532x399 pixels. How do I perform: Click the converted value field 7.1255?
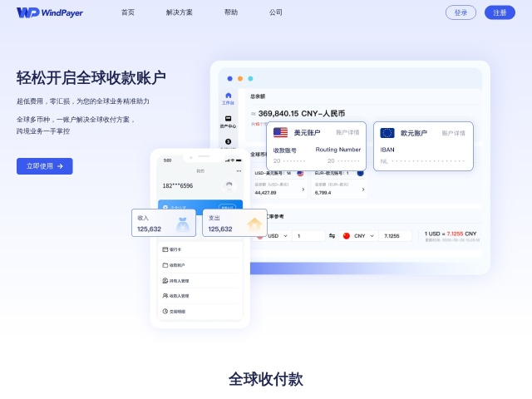pyautogui.click(x=396, y=236)
